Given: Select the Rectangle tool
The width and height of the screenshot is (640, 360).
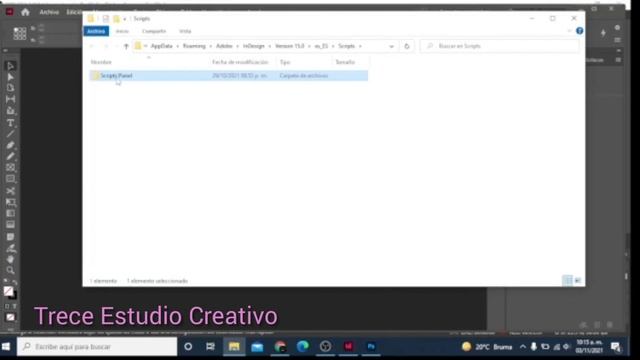Looking at the screenshot, I should tap(10, 179).
